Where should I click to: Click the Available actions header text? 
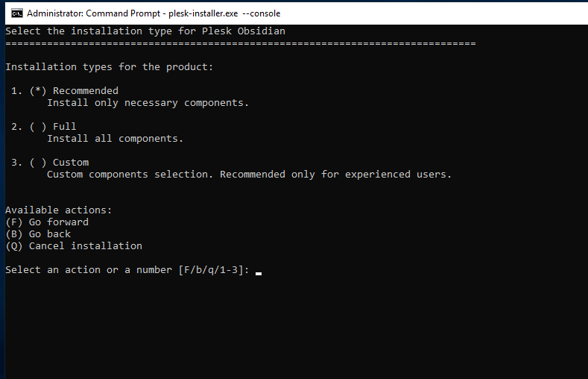pyautogui.click(x=58, y=210)
